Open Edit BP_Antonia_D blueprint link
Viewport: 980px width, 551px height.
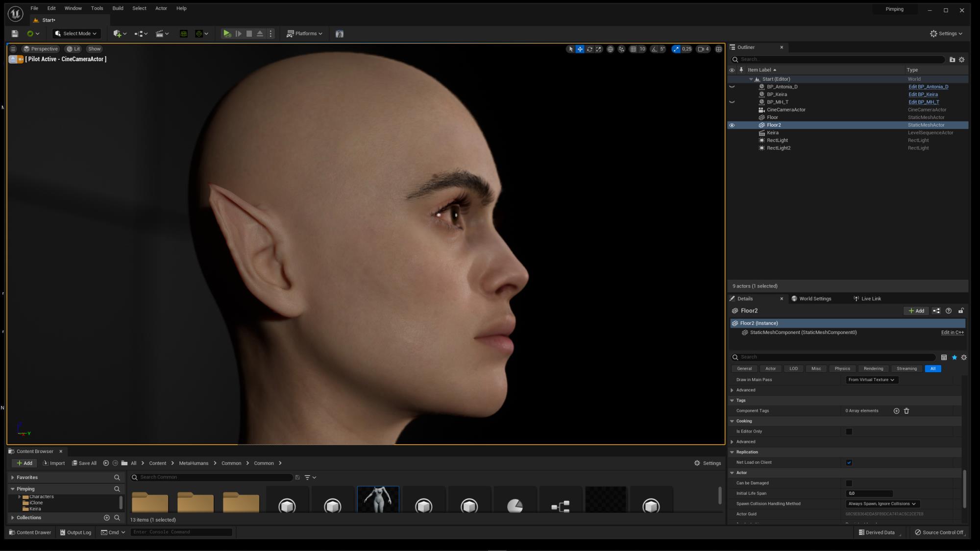pos(929,87)
